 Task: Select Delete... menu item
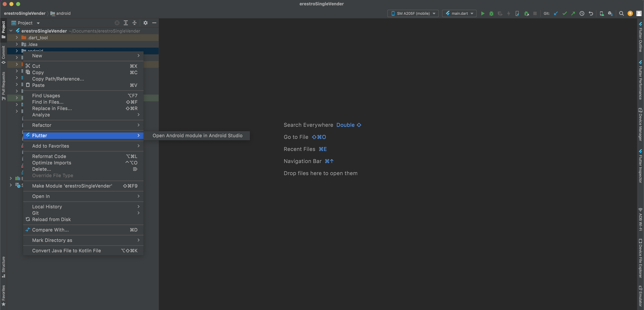point(83,169)
